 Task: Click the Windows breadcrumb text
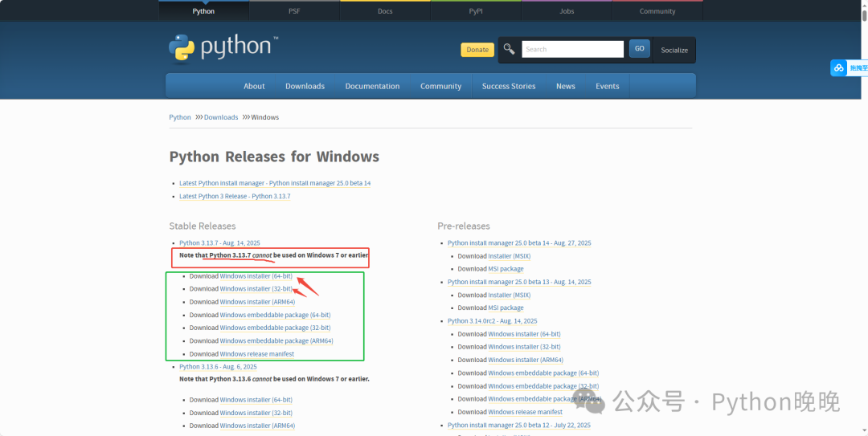click(265, 117)
